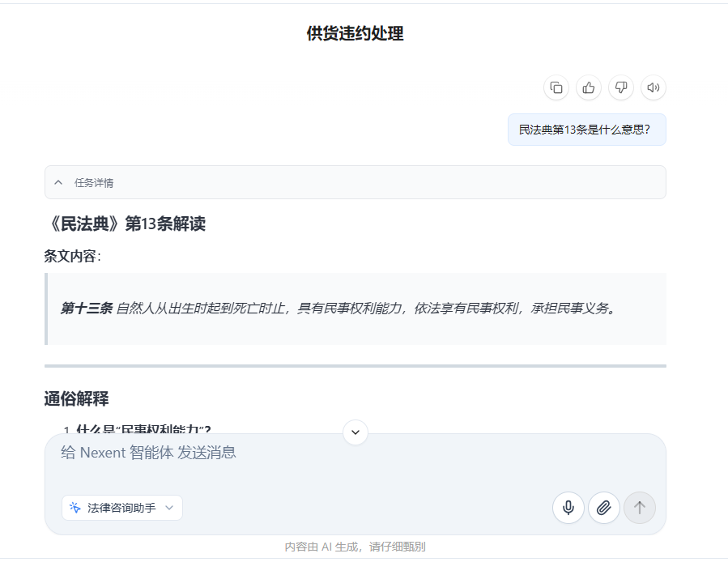Image resolution: width=728 pixels, height=562 pixels.
Task: Click the 《民法典》第13条解读 heading
Action: [x=127, y=224]
